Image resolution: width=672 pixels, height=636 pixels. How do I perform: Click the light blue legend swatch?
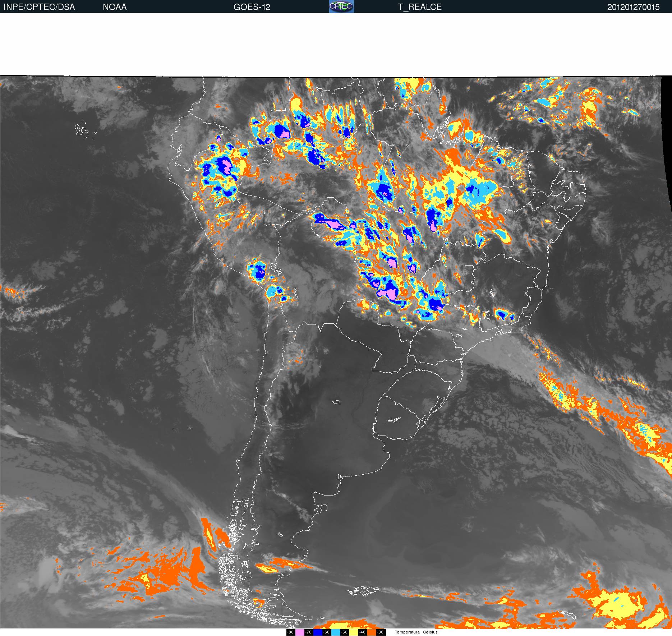(x=336, y=632)
